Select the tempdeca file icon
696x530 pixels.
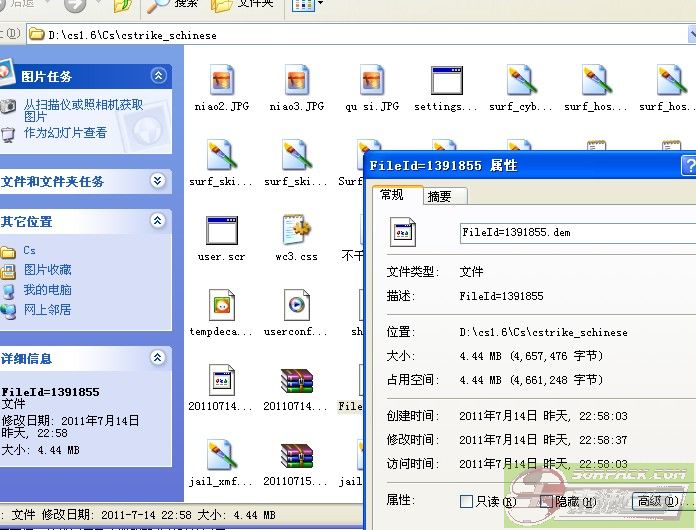(221, 305)
